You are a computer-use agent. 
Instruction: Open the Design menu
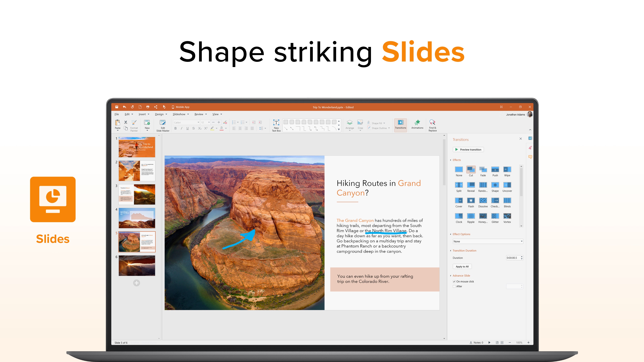pos(159,114)
